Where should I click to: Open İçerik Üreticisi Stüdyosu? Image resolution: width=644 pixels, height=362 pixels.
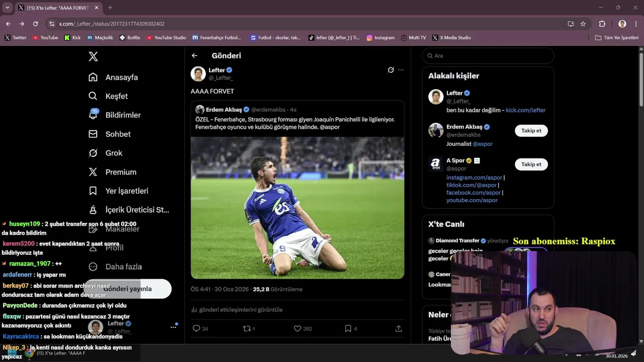pyautogui.click(x=129, y=210)
